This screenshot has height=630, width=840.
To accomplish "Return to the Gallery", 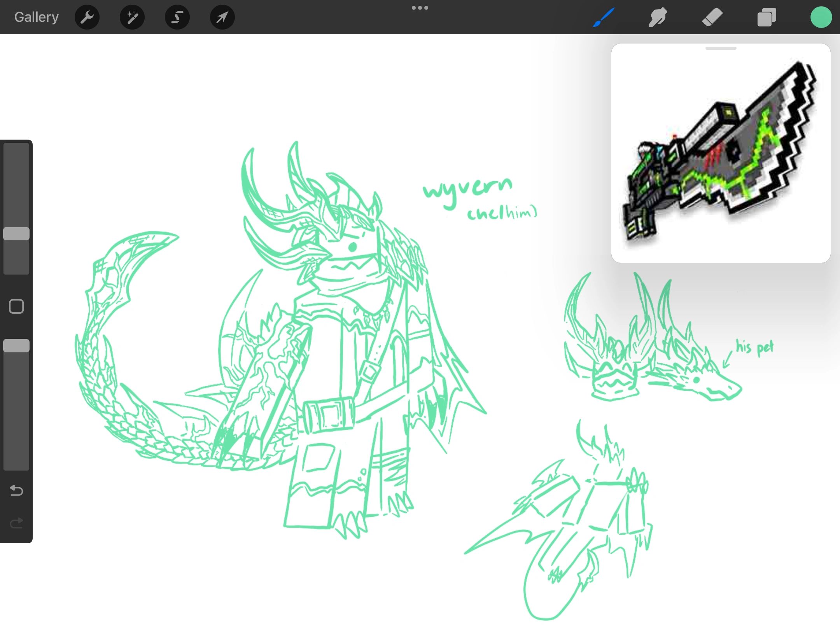I will (x=36, y=17).
